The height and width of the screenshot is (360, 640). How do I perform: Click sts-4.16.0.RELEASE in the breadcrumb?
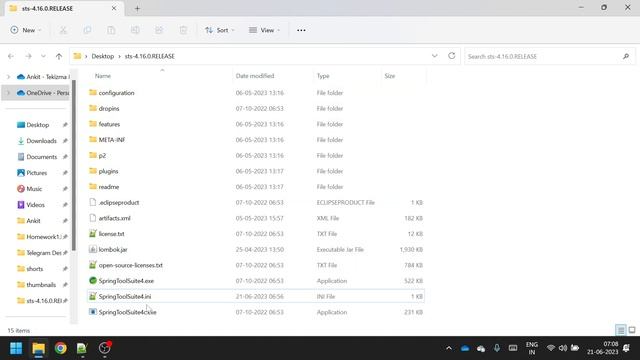tap(149, 56)
